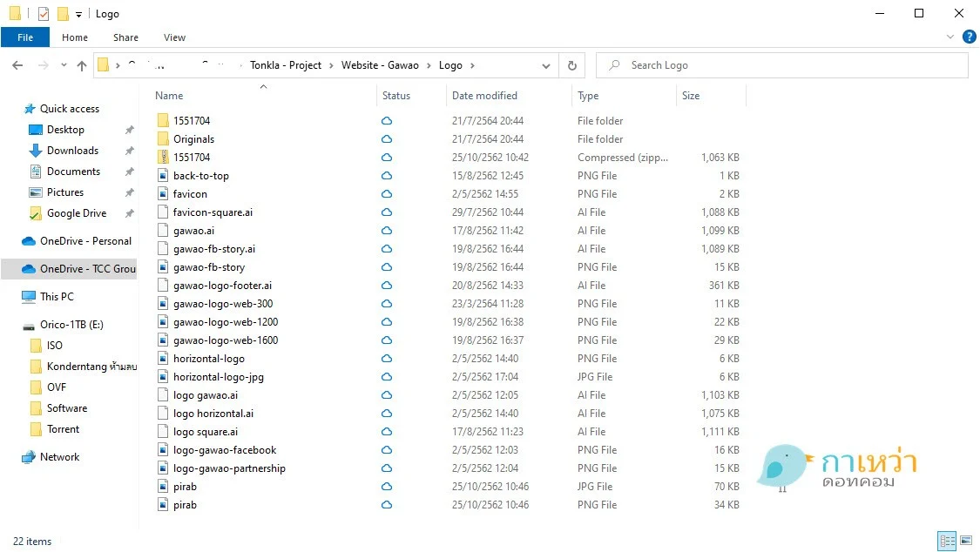Switch to large icons view in status bar
This screenshot has height=552, width=980.
tap(965, 541)
